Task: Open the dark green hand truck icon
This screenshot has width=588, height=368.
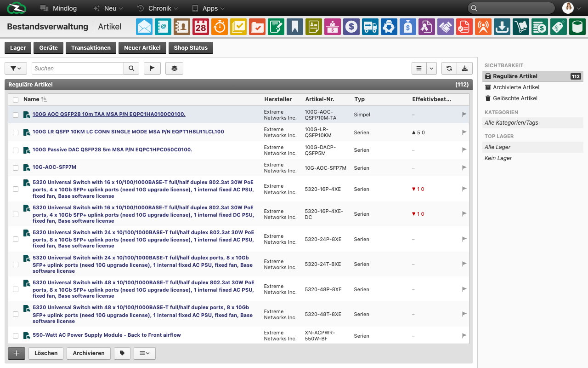Action: click(x=521, y=27)
